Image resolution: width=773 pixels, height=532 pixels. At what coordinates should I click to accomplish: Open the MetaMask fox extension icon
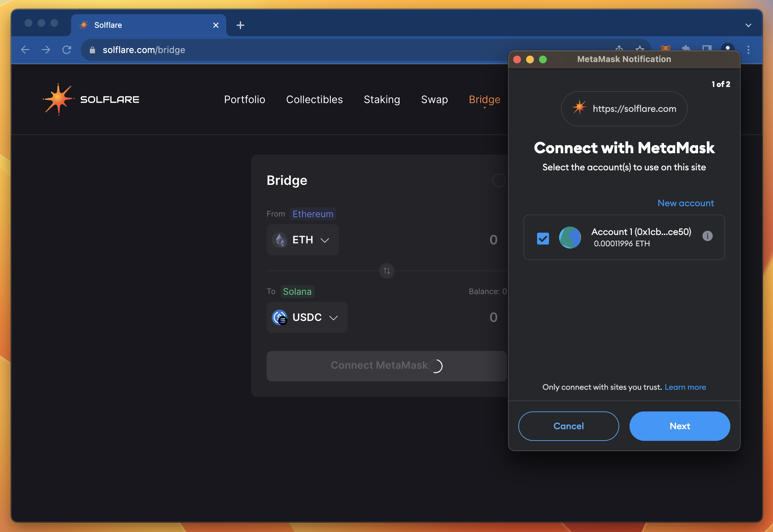pos(665,48)
